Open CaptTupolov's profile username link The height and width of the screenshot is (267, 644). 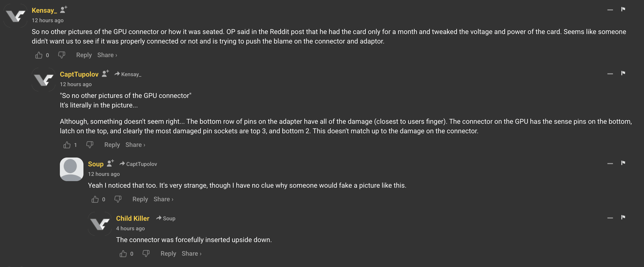(x=79, y=74)
